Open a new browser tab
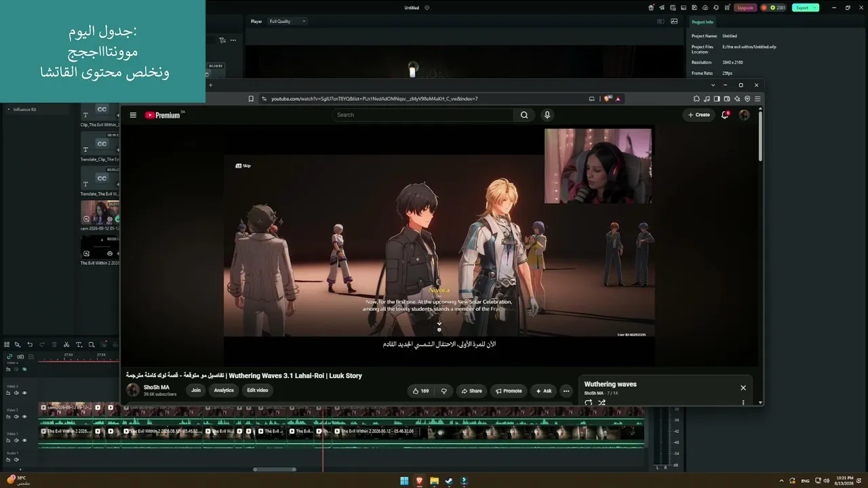This screenshot has height=488, width=868. (210, 85)
